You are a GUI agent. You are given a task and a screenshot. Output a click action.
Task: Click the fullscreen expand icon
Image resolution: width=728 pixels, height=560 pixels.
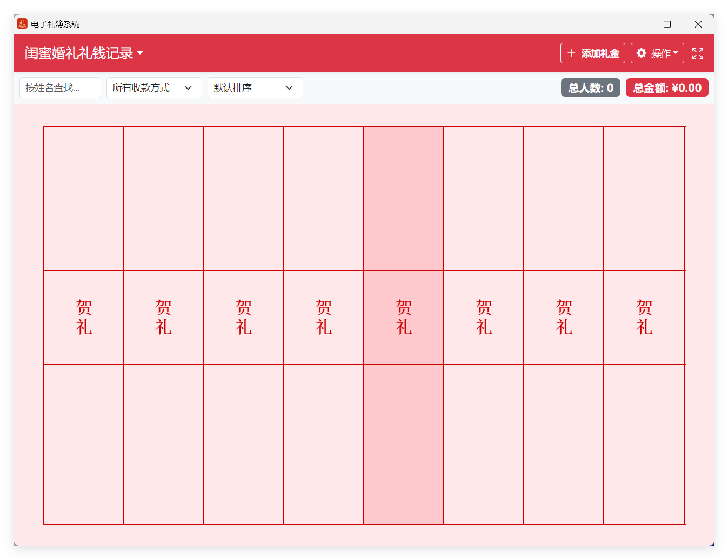(698, 53)
